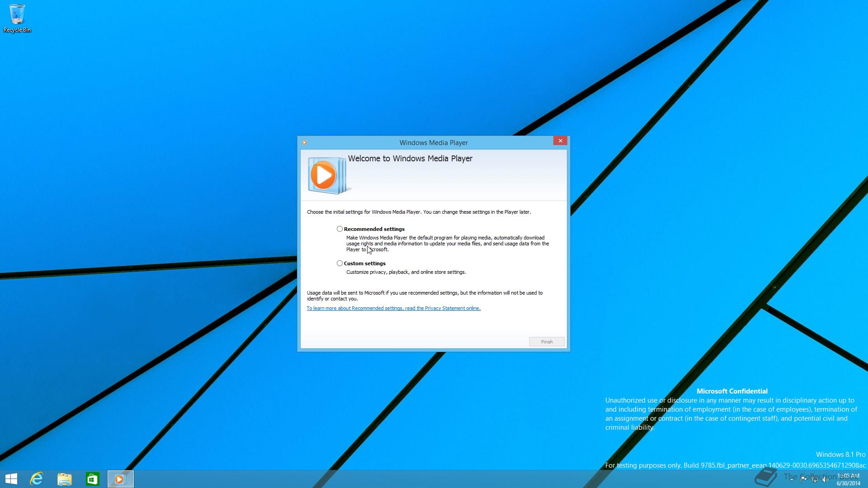Open the volume speaker tray icon
This screenshot has height=488, width=868.
tap(826, 479)
